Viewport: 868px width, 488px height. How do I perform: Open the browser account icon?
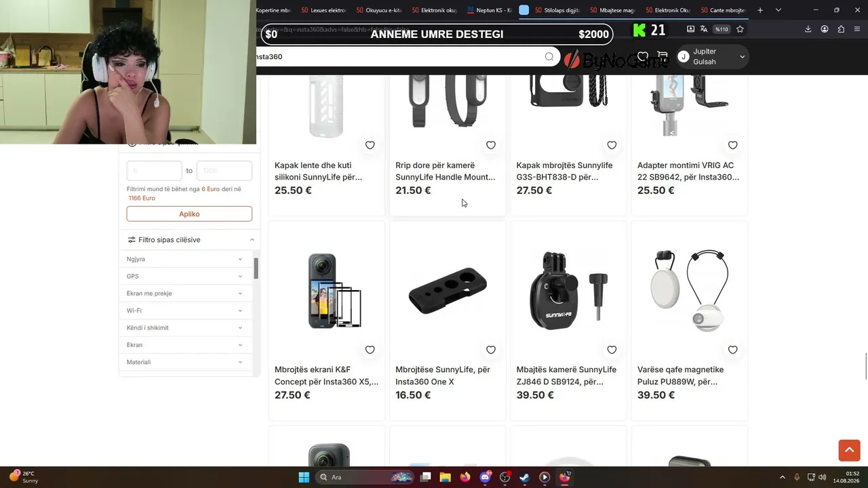tap(825, 29)
